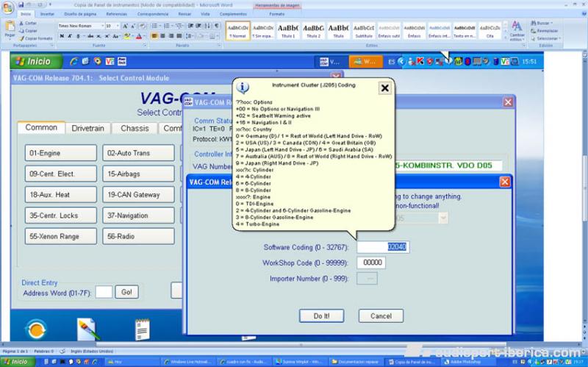
Task: Click Inglés (Estados Unidos) in status bar
Action: pos(92,352)
